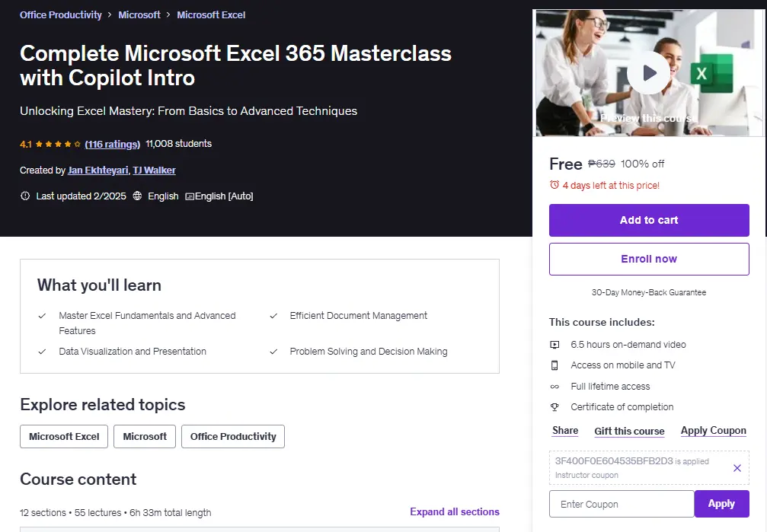Play the course preview video
The image size is (767, 532).
(x=649, y=73)
